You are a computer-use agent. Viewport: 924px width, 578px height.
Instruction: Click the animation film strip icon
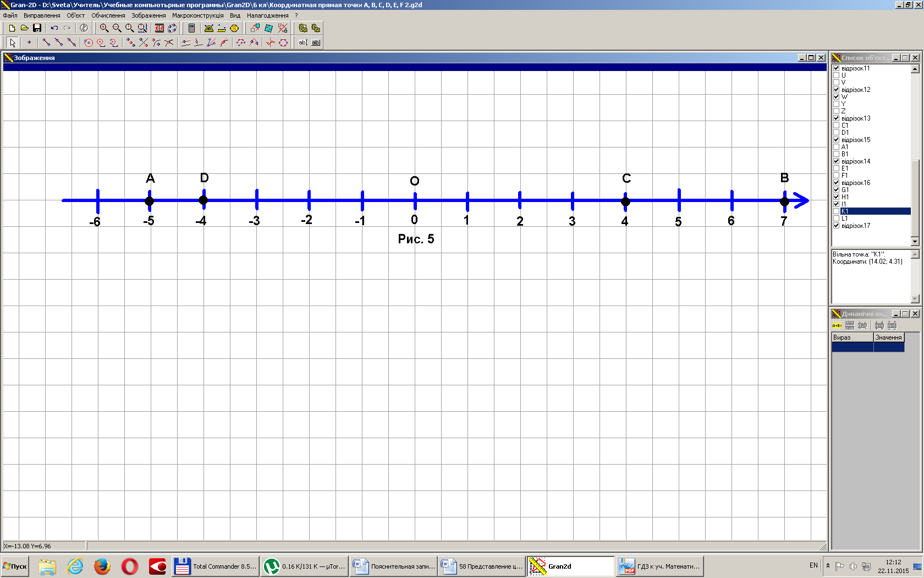click(159, 28)
